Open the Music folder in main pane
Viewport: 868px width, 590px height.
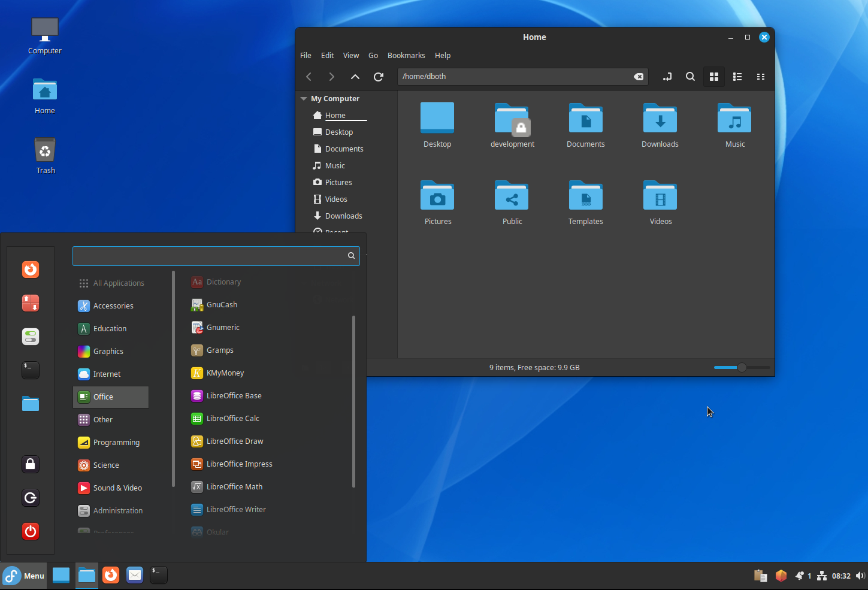tap(734, 125)
